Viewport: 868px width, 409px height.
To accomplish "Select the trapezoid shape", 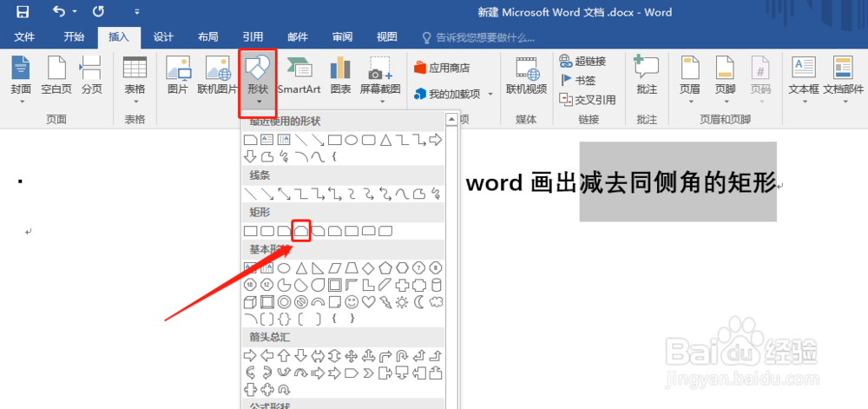I will click(x=352, y=268).
